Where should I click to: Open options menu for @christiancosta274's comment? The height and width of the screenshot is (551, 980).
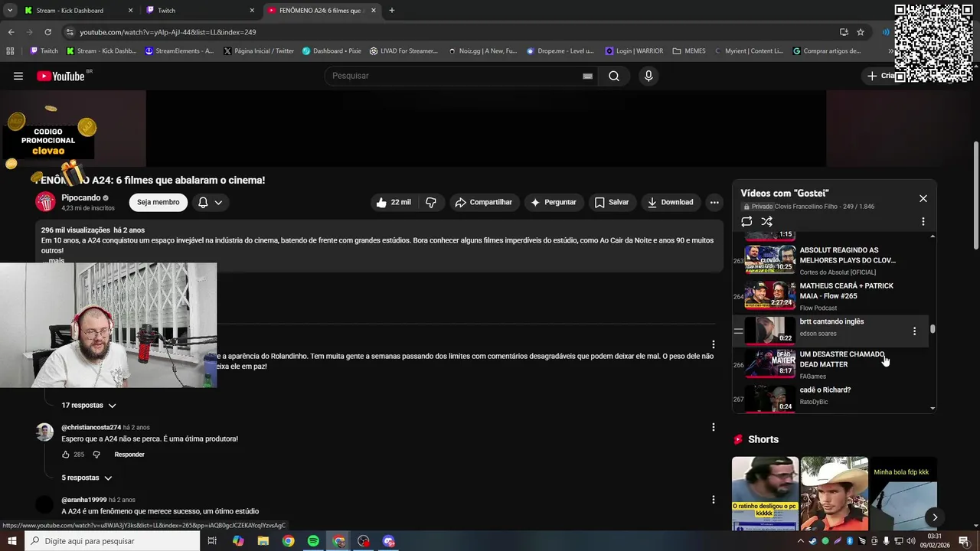(714, 427)
